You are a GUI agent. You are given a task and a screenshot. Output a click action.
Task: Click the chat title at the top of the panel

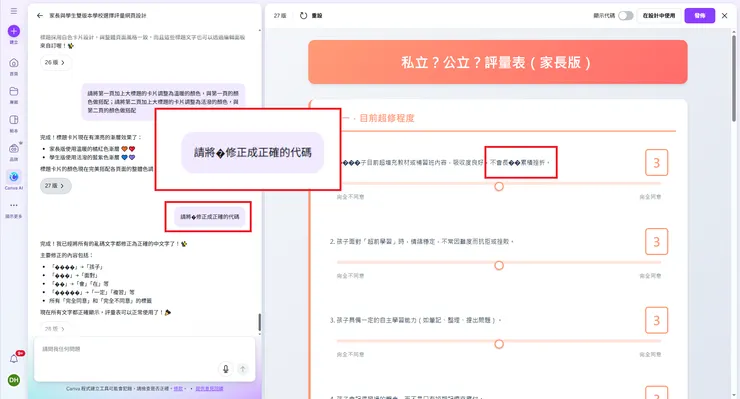point(98,16)
